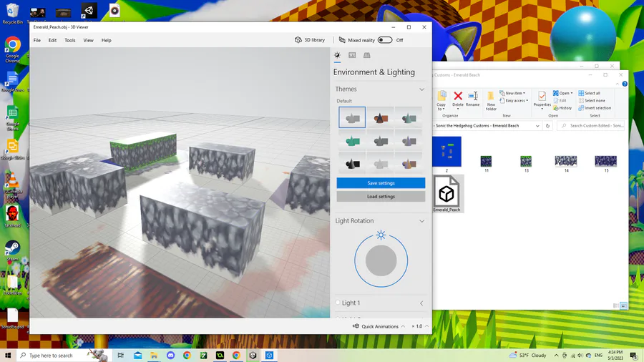Viewport: 644px width, 362px height.
Task: Select the theme with orange and black shapes
Action: (x=381, y=117)
